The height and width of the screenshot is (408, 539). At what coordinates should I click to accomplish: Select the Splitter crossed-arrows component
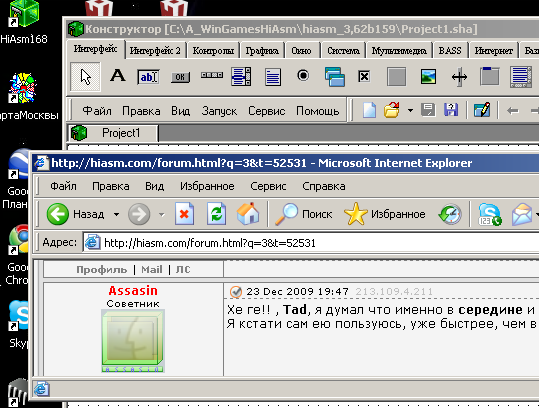[x=459, y=77]
